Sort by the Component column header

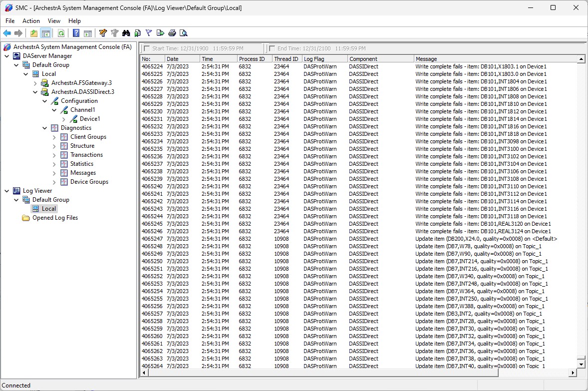tap(381, 59)
